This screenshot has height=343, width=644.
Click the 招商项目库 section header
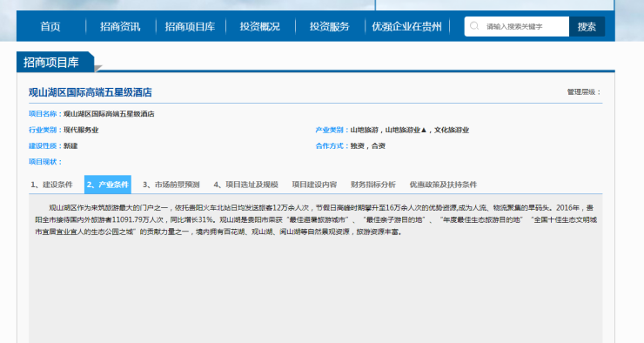click(51, 62)
